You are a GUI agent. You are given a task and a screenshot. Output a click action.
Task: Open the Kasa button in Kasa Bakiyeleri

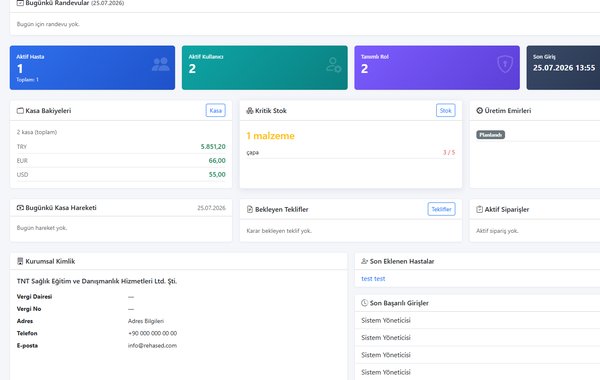(215, 111)
